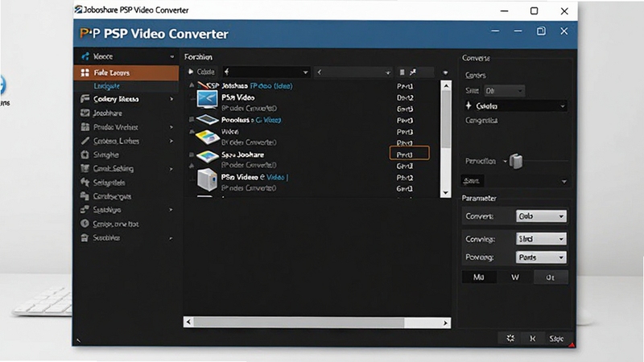Click the picture icon beside 'Sjsu Joohare'
The image size is (644, 362).
tap(208, 156)
